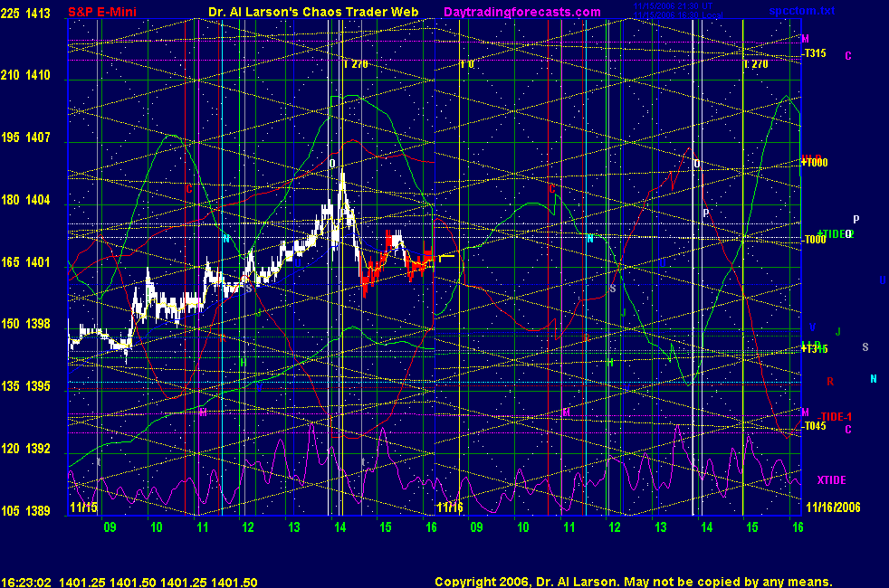Click the "16:23:02" timestamp in the status line

pos(26,583)
